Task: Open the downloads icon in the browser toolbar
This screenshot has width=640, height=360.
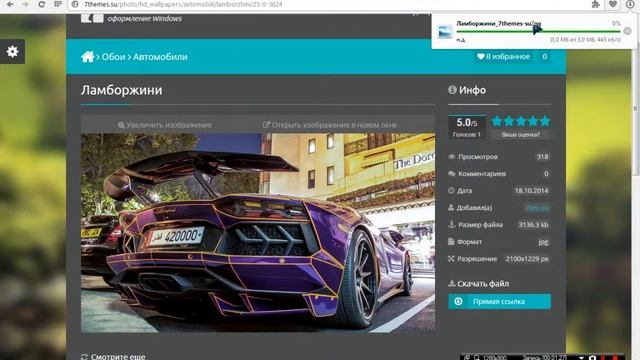Action: click(x=630, y=4)
